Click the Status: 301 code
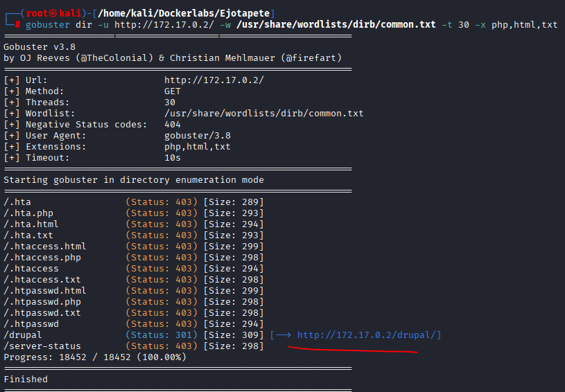565x392 pixels. coord(162,335)
